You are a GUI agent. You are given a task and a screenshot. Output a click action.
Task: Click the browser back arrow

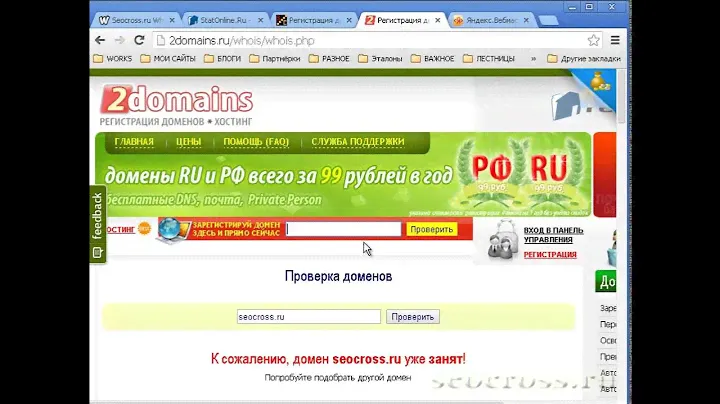pos(100,40)
